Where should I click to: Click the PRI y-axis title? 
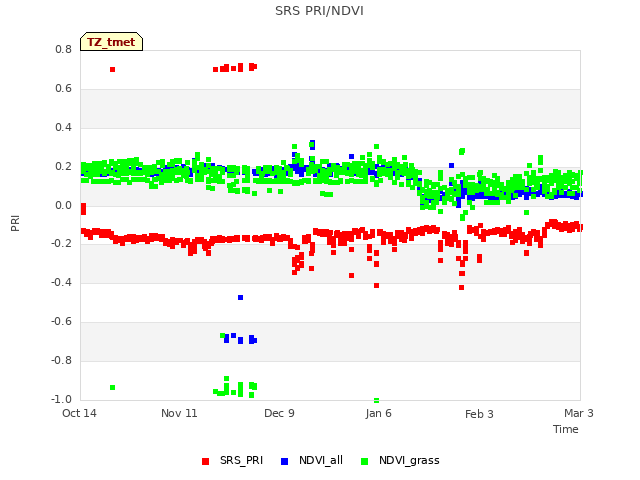[15, 223]
